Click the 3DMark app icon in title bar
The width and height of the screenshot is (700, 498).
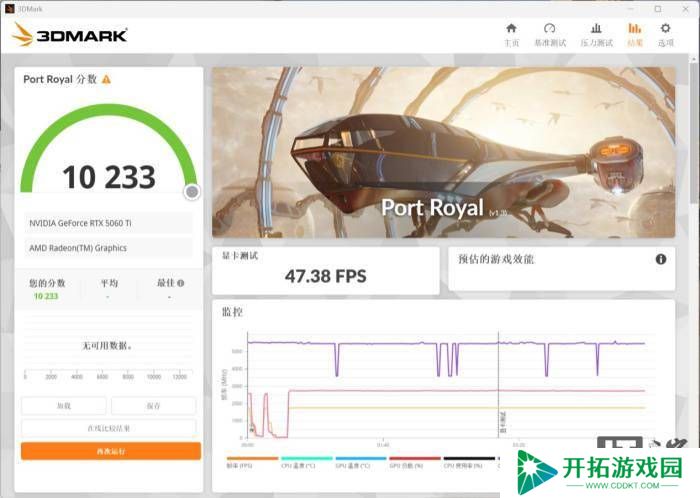tap(9, 8)
